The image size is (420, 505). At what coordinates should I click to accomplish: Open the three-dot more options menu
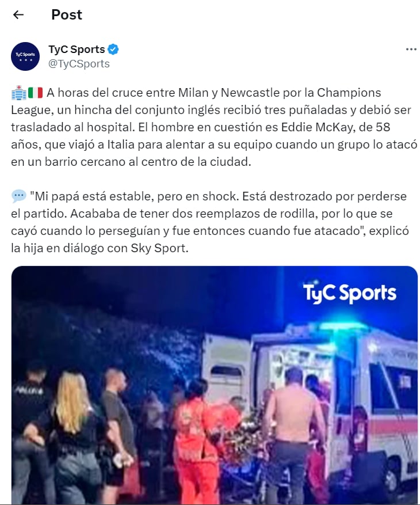click(411, 50)
